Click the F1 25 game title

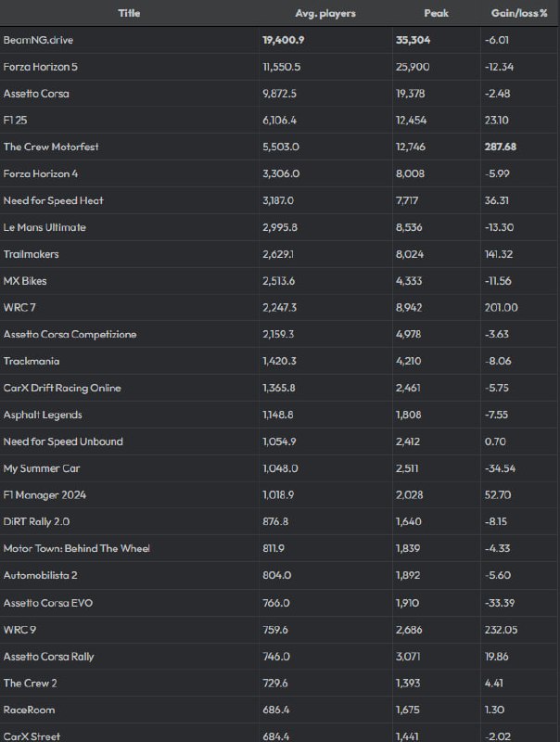15,121
